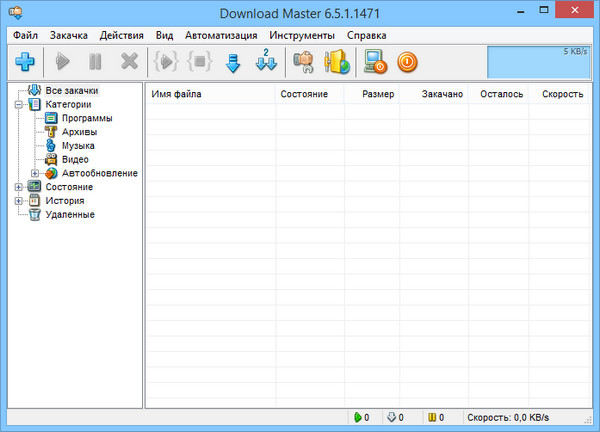This screenshot has height=432, width=600.
Task: Expand the История tree node
Action: [19, 201]
